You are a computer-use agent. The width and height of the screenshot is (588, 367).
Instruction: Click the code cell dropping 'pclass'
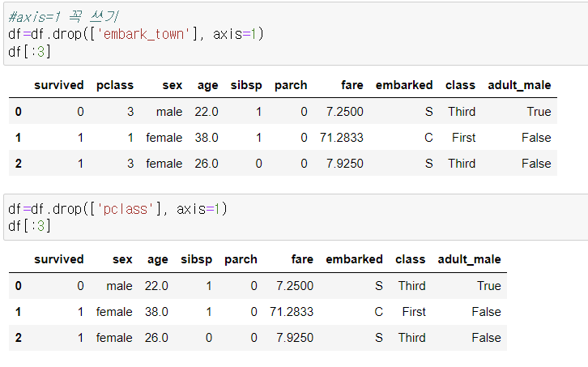(x=296, y=217)
